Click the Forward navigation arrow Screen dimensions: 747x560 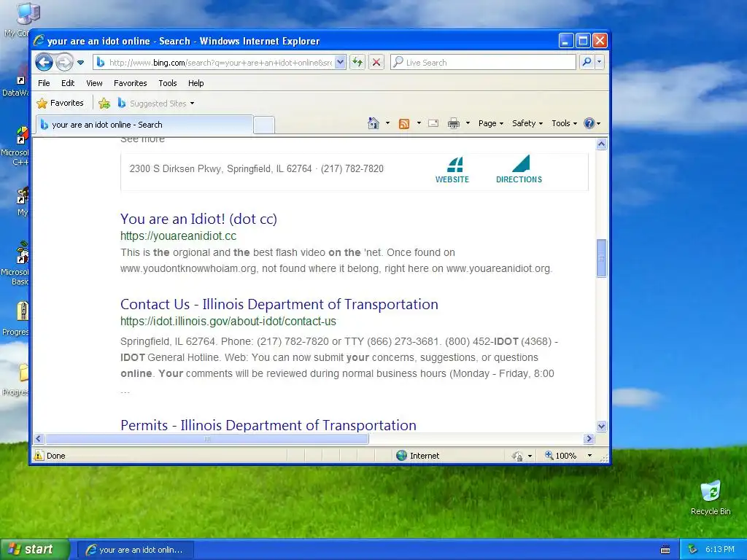coord(64,62)
